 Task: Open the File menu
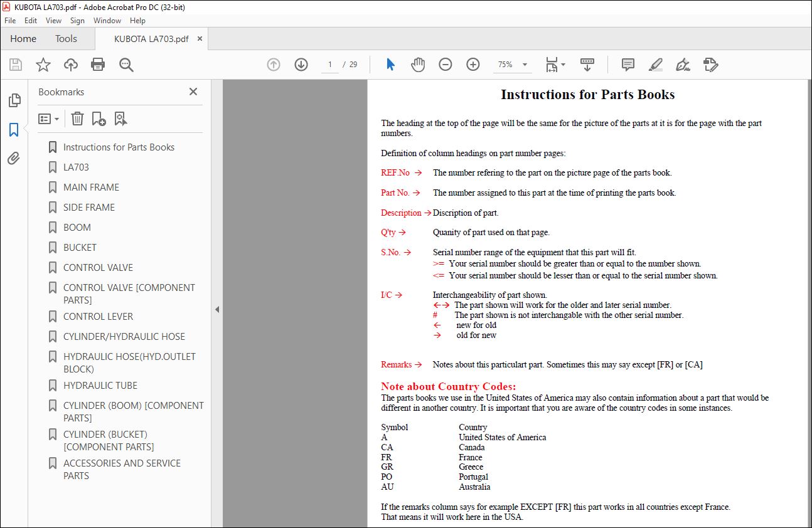11,21
